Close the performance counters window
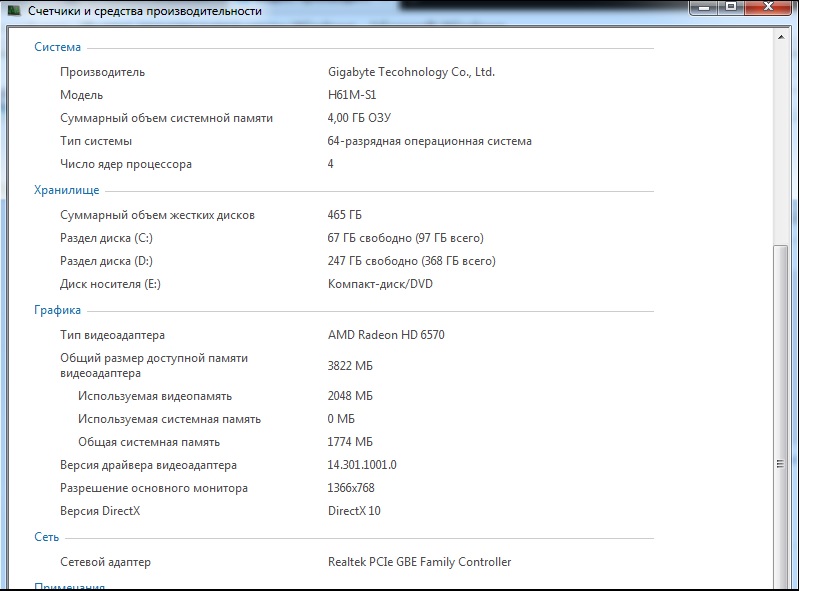 click(770, 8)
